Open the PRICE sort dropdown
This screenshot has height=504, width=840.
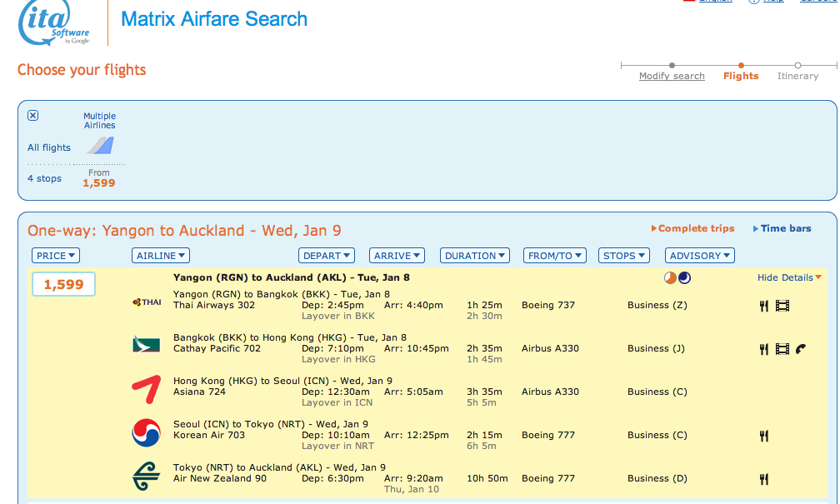56,256
